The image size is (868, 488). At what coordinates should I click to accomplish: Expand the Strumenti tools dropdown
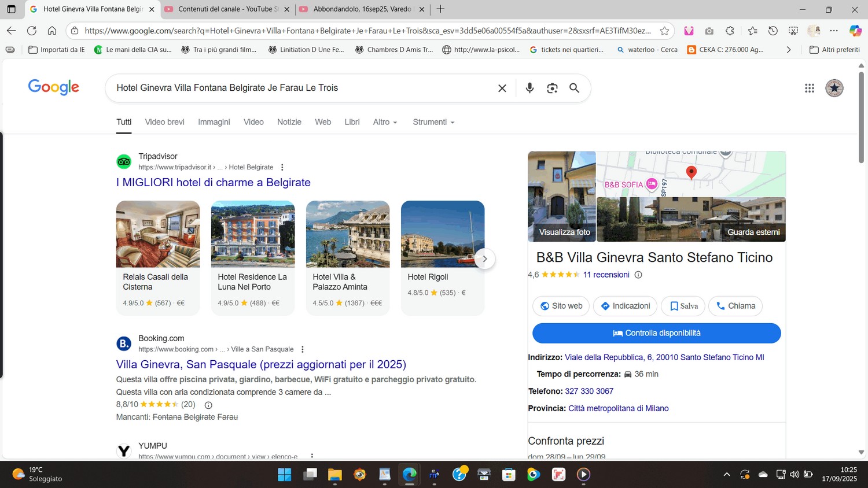[x=433, y=122]
